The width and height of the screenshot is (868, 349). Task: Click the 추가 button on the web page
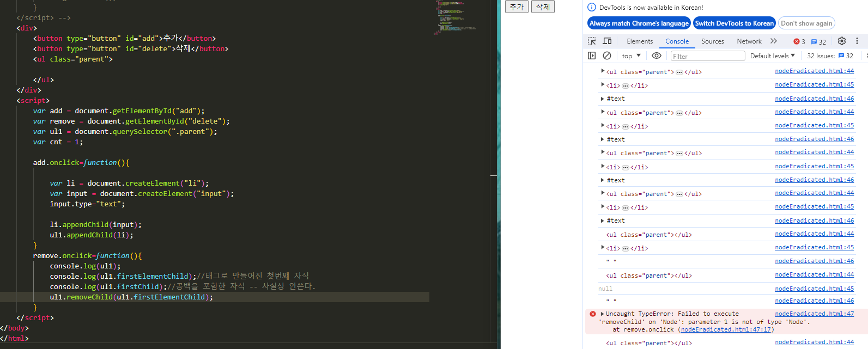(x=517, y=7)
